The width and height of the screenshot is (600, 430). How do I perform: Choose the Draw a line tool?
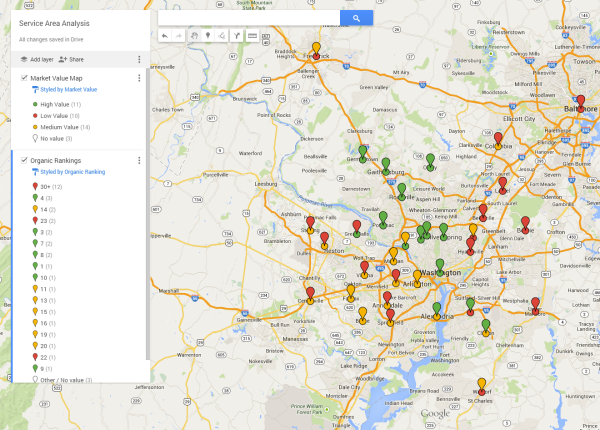[x=222, y=36]
